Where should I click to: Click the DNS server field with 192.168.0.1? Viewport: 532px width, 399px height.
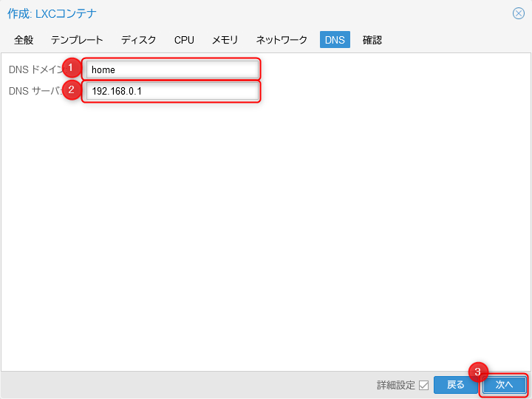click(x=171, y=92)
